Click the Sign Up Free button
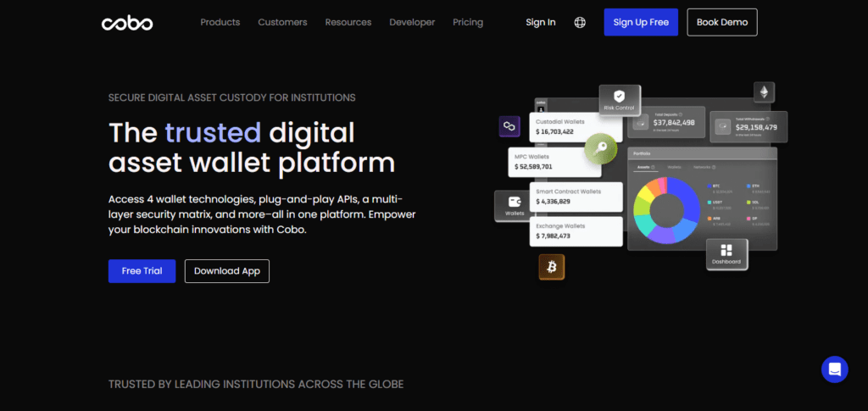This screenshot has width=868, height=411. (641, 22)
